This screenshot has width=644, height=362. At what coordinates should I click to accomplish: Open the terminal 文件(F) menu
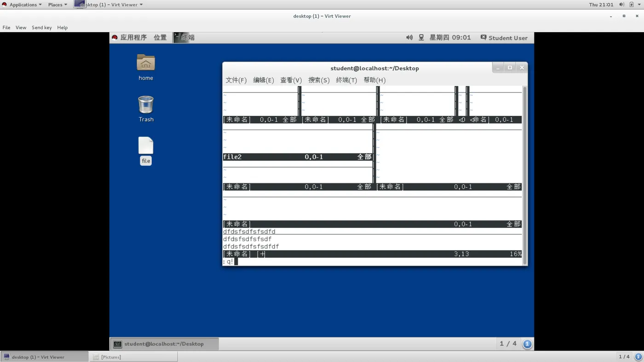coord(236,80)
